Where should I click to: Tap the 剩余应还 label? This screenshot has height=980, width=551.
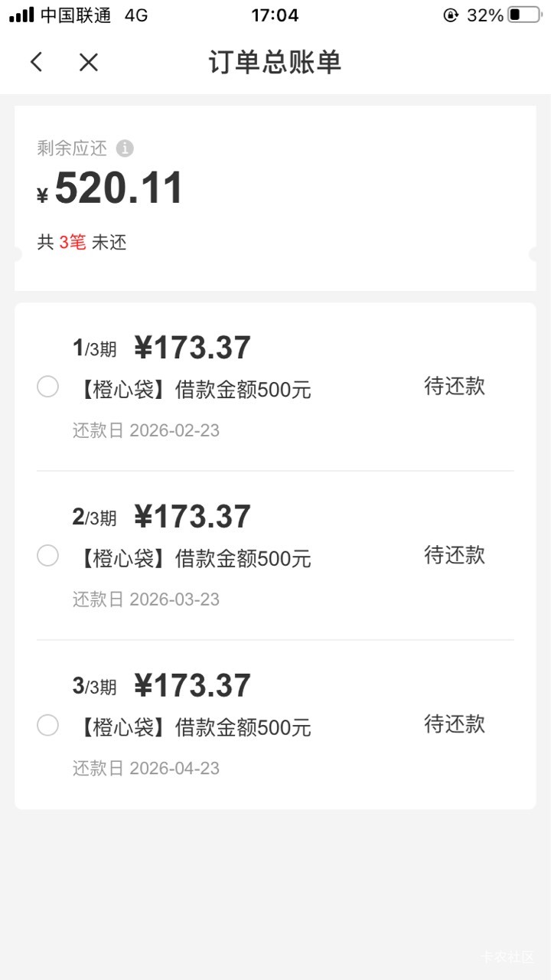pyautogui.click(x=72, y=149)
